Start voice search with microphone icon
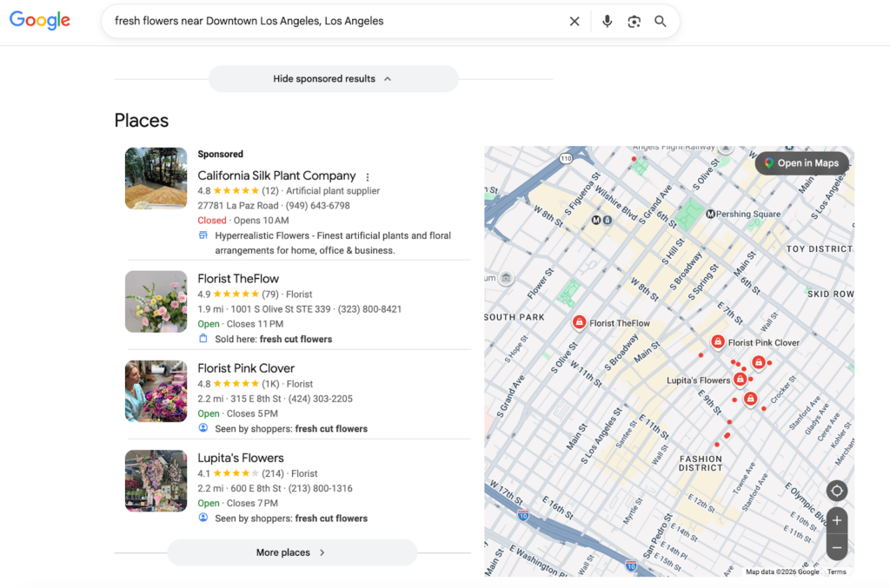This screenshot has width=890, height=588. [607, 22]
